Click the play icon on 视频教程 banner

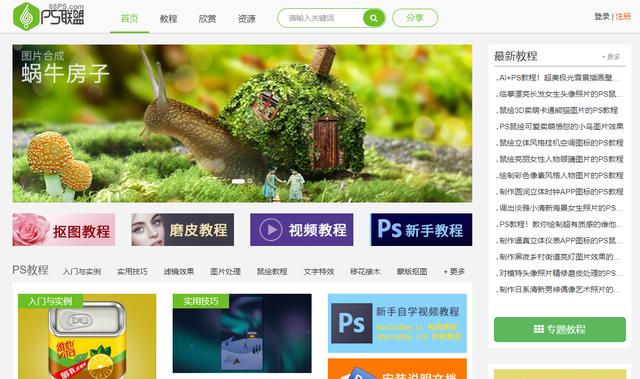pyautogui.click(x=271, y=229)
